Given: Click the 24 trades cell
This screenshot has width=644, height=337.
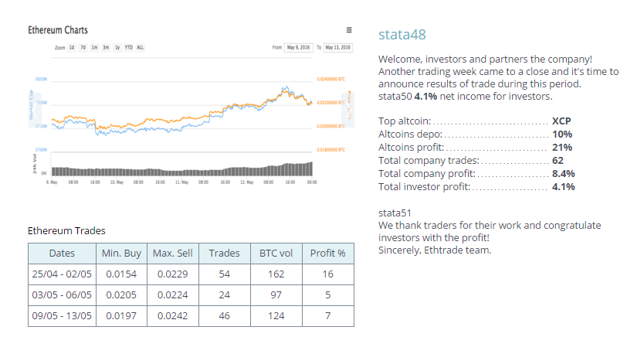Looking at the screenshot, I should (x=224, y=295).
